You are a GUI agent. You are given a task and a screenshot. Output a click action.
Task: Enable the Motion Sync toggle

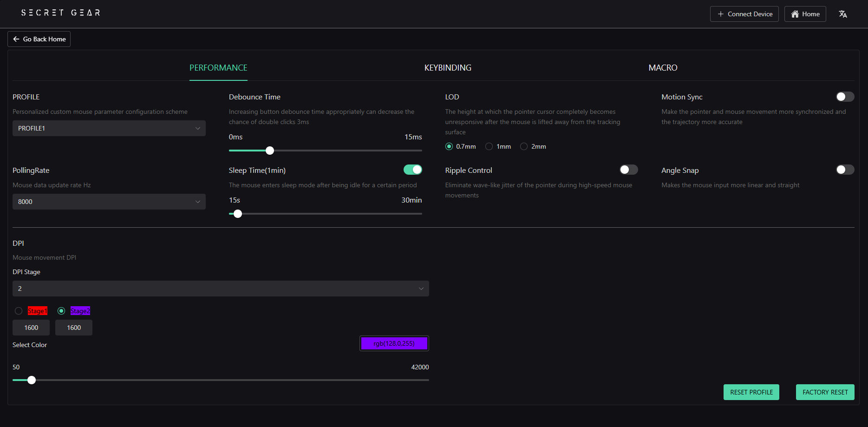point(845,97)
